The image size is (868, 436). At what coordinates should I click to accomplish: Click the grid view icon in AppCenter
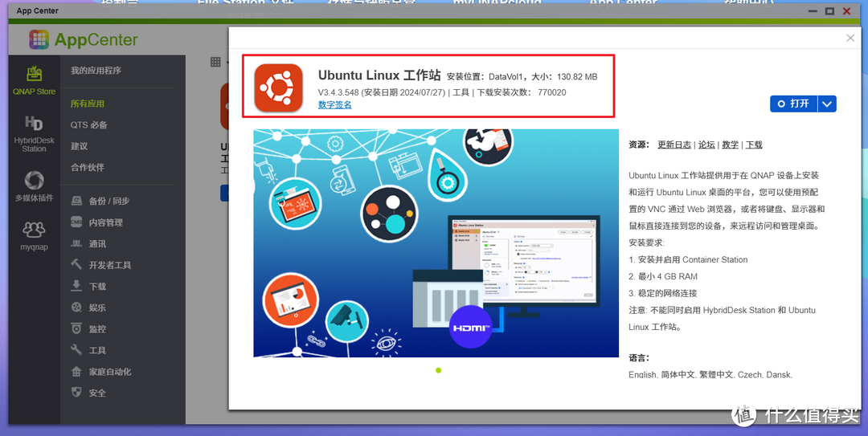(216, 62)
